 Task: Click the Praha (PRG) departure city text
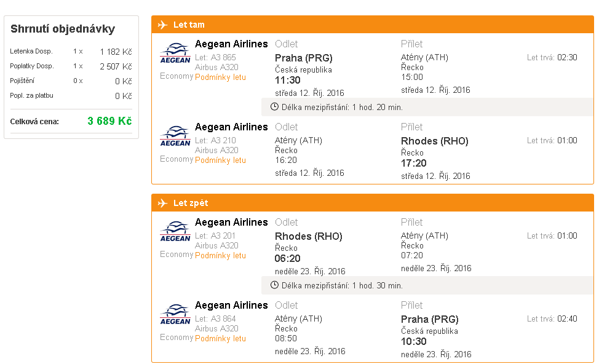click(304, 58)
